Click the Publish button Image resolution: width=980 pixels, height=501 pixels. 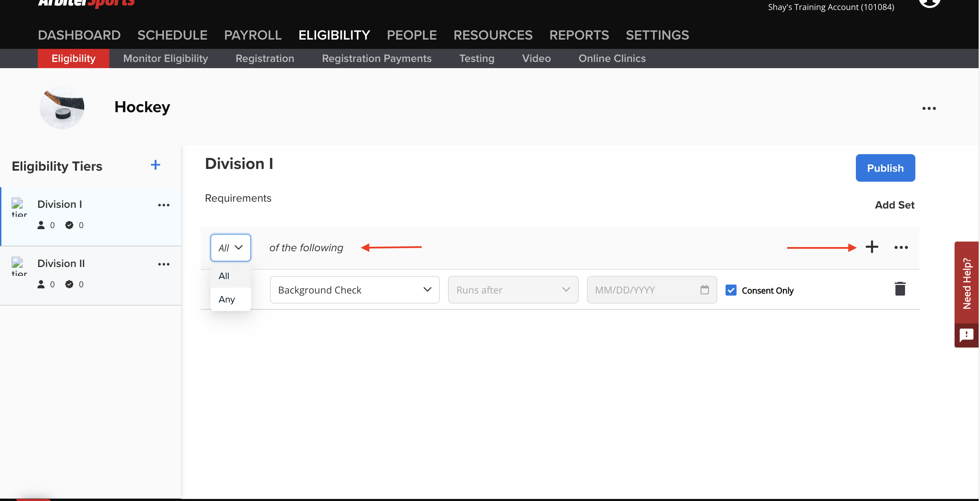point(885,168)
